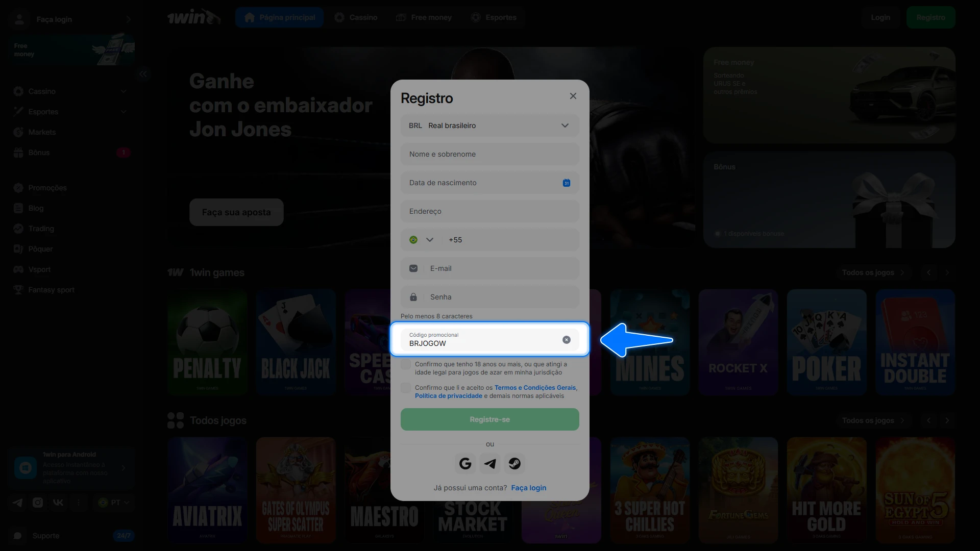Click the Faça login link in dialog
Image resolution: width=980 pixels, height=551 pixels.
click(529, 488)
